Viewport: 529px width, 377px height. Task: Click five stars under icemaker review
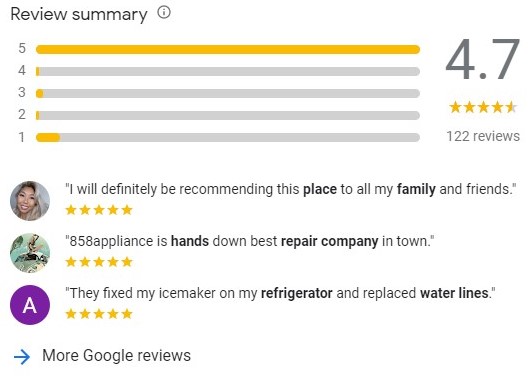coord(99,314)
